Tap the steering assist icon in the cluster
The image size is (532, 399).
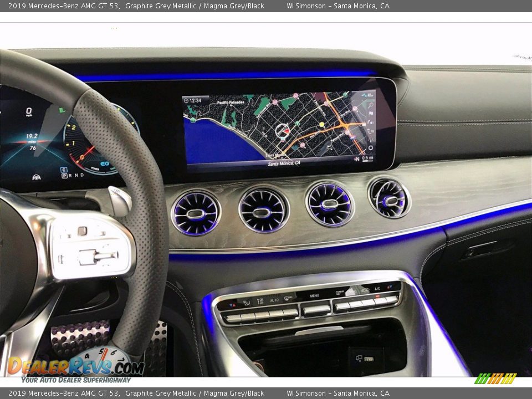pos(37,177)
